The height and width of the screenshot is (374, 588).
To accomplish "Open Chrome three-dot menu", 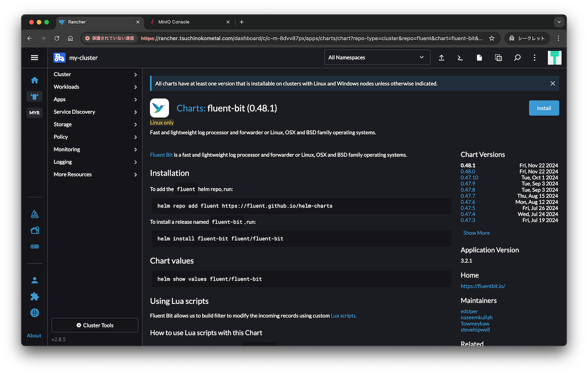I will click(x=558, y=38).
